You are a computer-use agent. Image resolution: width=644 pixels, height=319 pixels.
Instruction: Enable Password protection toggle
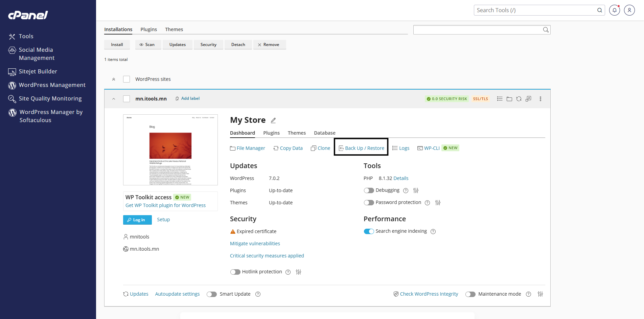pyautogui.click(x=369, y=203)
